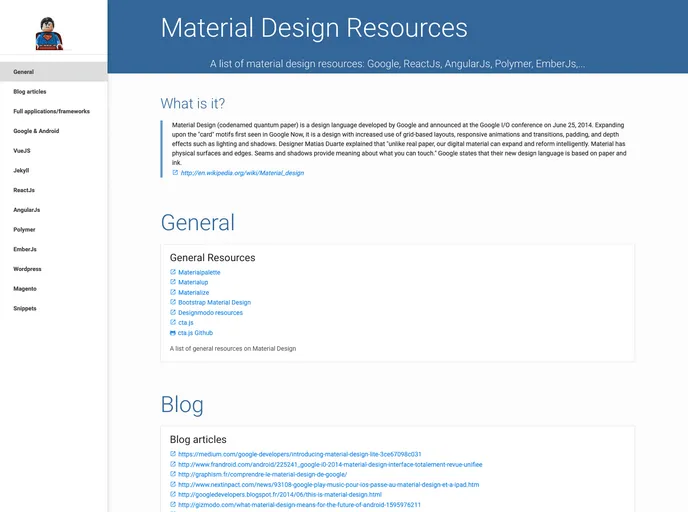Click the Lego Superman avatar image
The image size is (688, 512).
point(49,33)
